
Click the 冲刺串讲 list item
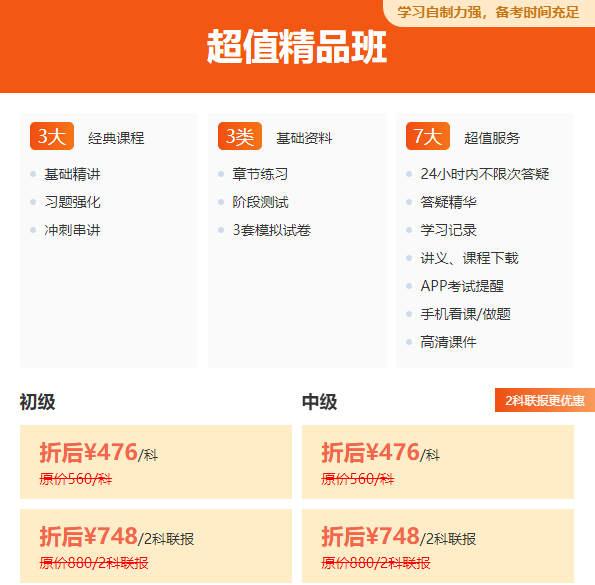pos(72,230)
